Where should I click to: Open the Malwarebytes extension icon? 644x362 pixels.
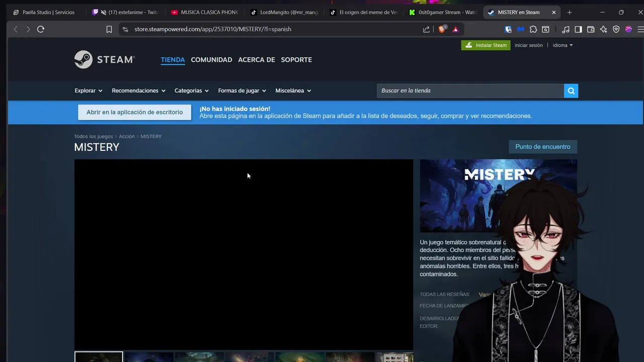click(x=521, y=29)
